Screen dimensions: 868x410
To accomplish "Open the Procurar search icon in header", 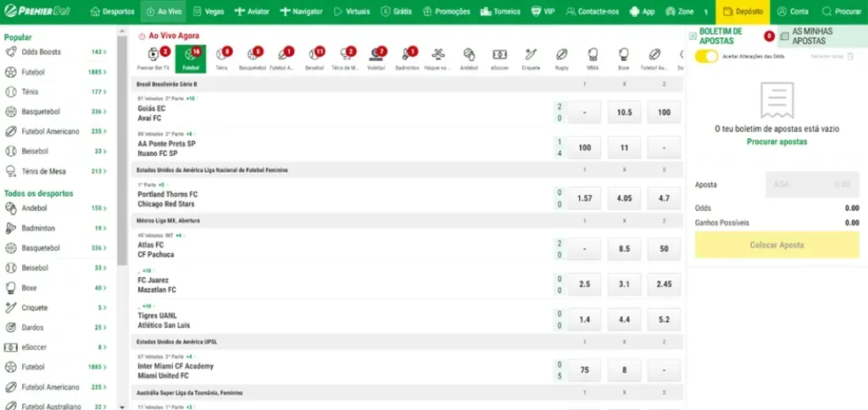I will click(x=842, y=12).
